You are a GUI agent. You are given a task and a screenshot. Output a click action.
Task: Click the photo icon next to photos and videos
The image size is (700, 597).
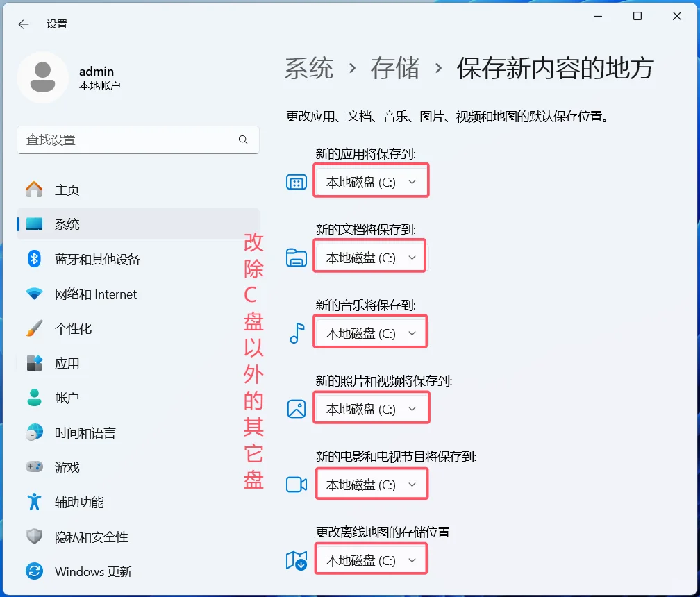pyautogui.click(x=297, y=408)
